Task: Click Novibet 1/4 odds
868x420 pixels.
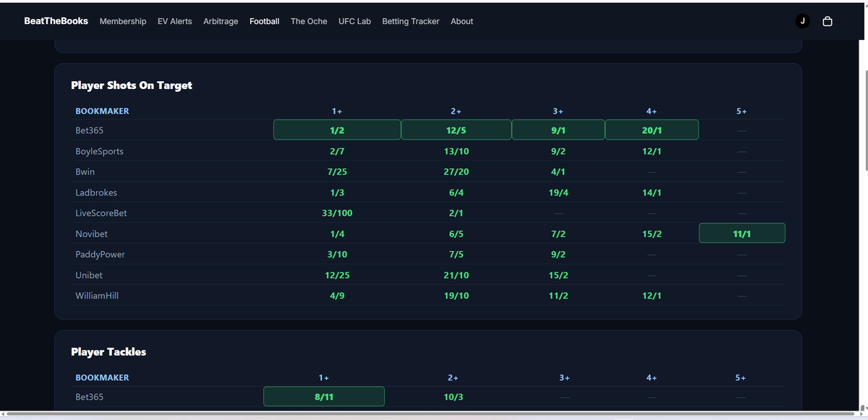Action: (337, 234)
